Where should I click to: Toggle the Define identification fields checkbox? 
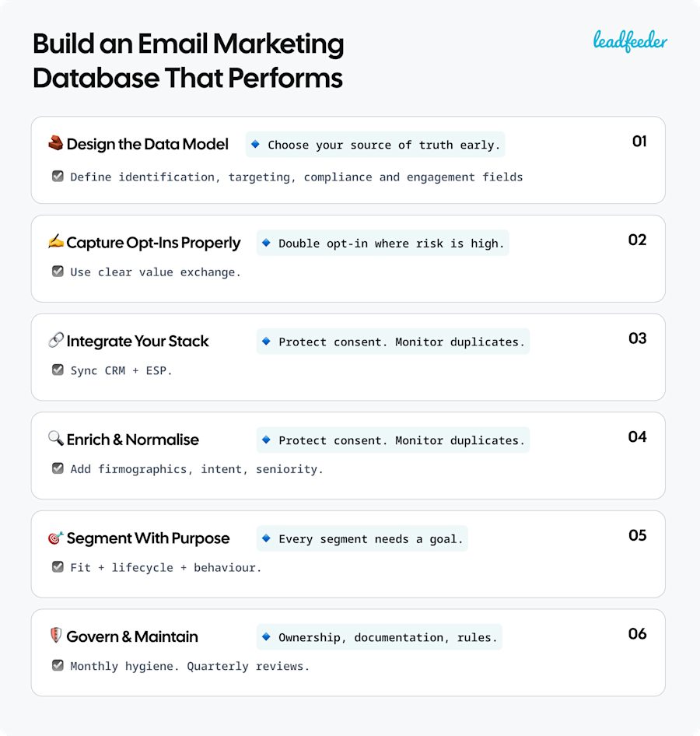click(58, 177)
